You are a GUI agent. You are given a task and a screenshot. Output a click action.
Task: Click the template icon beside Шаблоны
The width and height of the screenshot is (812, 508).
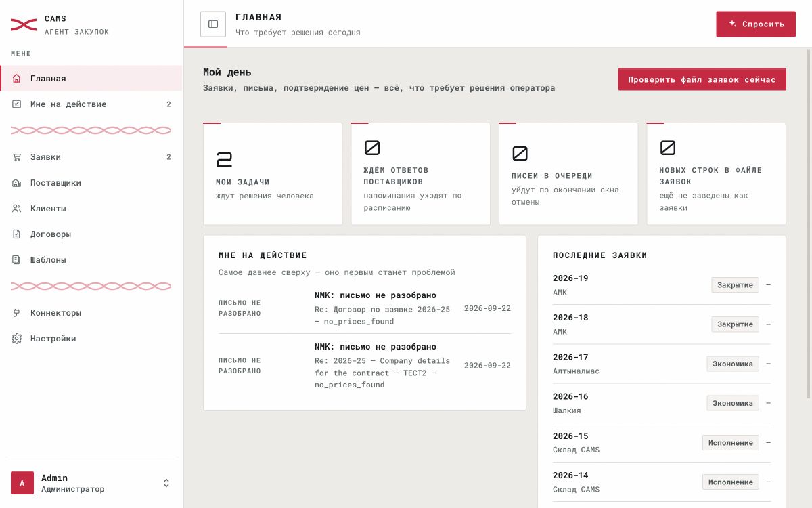click(x=17, y=260)
